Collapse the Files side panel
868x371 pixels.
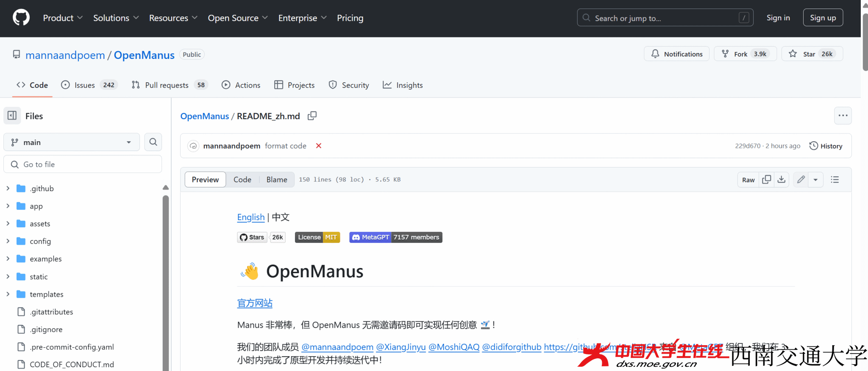(12, 116)
